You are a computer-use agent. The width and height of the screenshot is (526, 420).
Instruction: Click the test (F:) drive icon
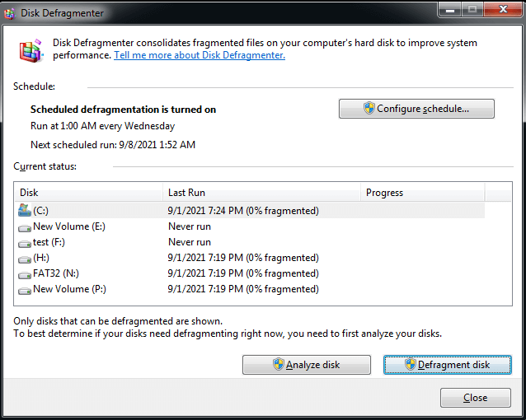(x=24, y=242)
